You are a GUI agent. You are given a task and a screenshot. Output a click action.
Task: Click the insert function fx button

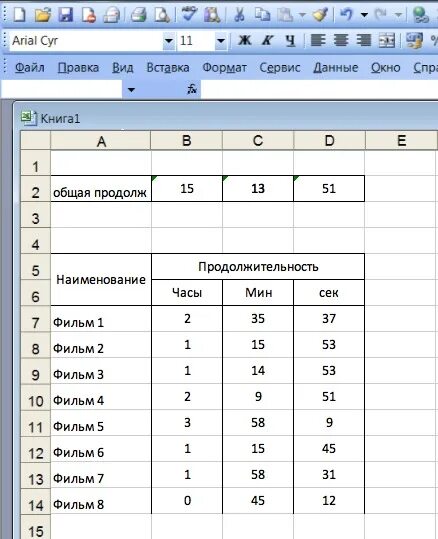[191, 90]
